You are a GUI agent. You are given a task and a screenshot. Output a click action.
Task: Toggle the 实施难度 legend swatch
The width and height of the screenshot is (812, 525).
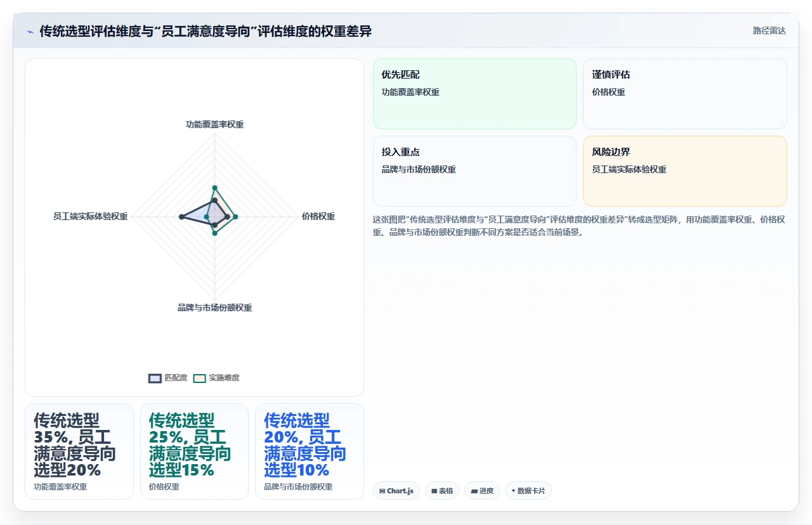[x=199, y=378]
